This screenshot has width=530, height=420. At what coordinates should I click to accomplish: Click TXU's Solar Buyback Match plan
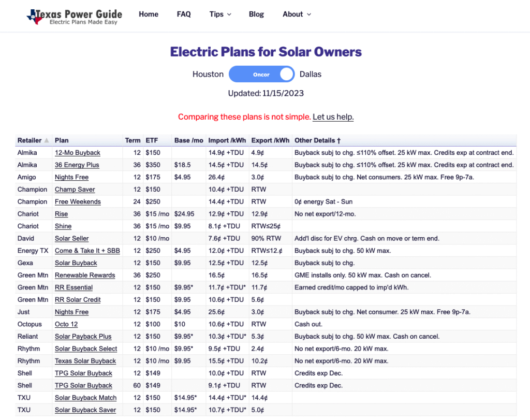click(x=85, y=398)
